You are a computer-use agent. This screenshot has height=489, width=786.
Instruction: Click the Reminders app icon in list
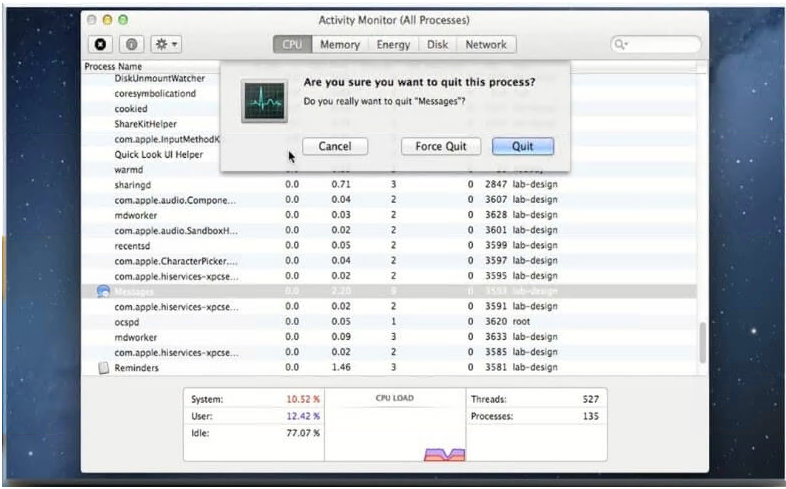tap(103, 368)
